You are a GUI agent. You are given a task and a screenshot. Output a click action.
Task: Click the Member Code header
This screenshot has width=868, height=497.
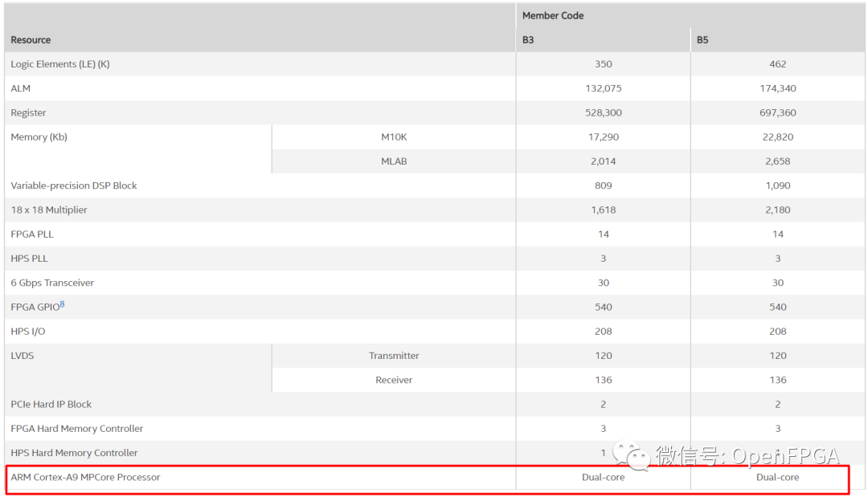point(552,15)
